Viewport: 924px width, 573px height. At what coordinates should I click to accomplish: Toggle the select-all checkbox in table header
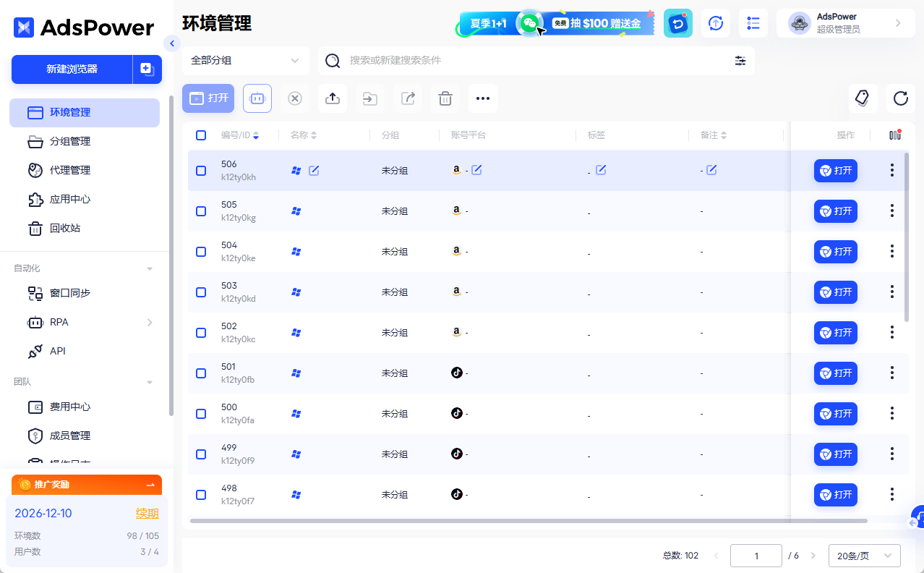pyautogui.click(x=201, y=135)
